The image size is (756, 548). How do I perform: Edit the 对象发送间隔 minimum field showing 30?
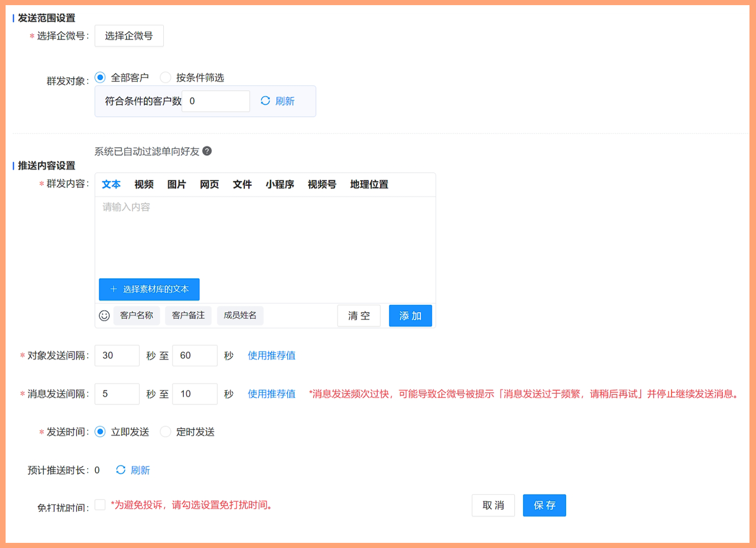click(x=117, y=356)
